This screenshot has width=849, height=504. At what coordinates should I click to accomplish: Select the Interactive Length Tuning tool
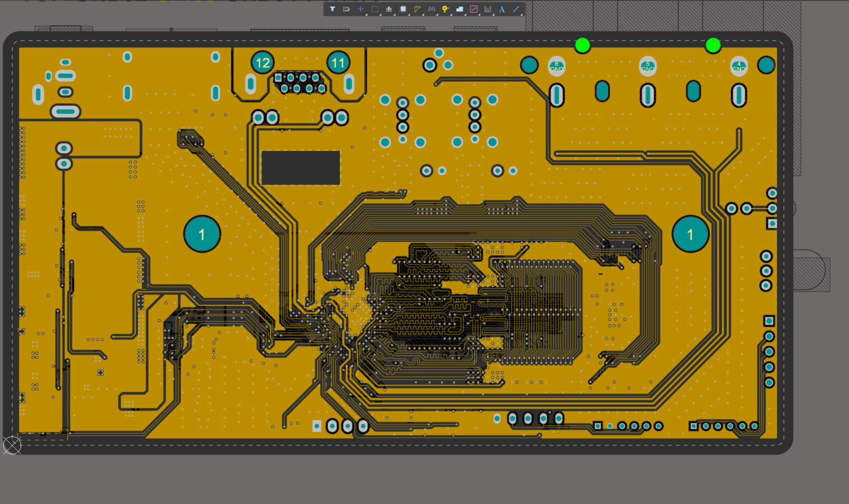pyautogui.click(x=431, y=9)
